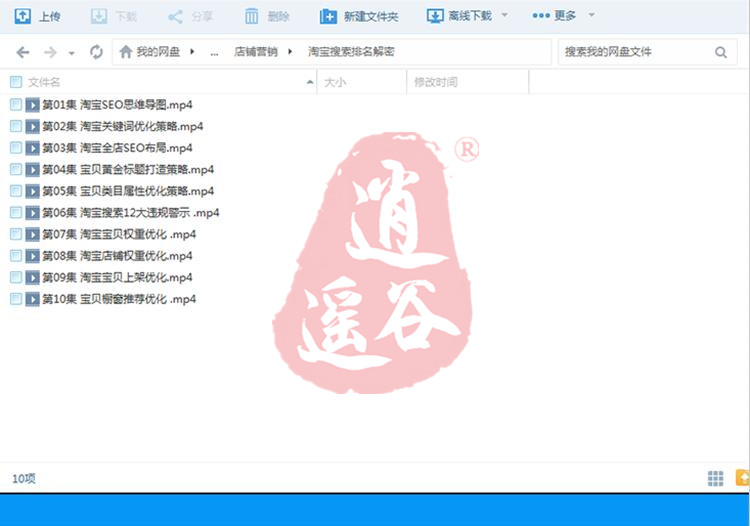Go to 我的网盘 in breadcrumb

(158, 52)
